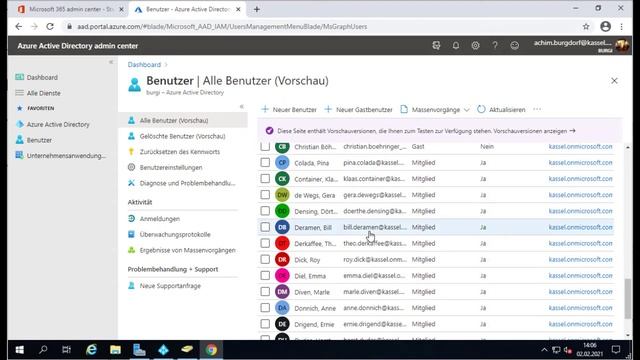Screen dimensions: 640x360
Task: Click Aktualisieren to refresh the list
Action: coord(501,109)
